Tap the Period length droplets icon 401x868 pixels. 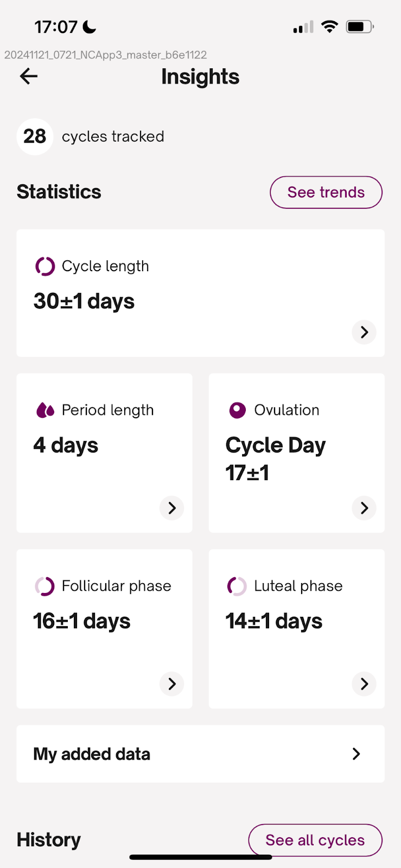(45, 410)
